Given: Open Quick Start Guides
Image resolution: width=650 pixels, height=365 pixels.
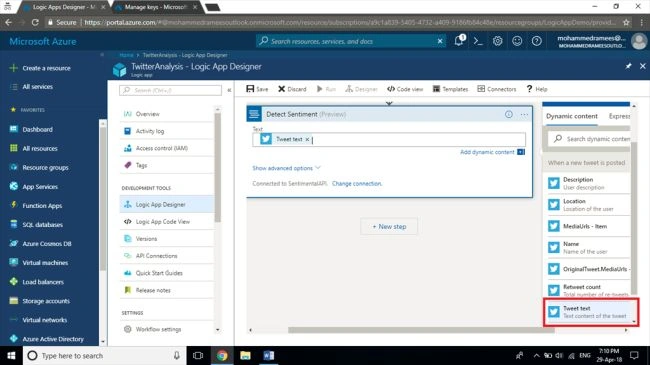Looking at the screenshot, I should pyautogui.click(x=167, y=273).
